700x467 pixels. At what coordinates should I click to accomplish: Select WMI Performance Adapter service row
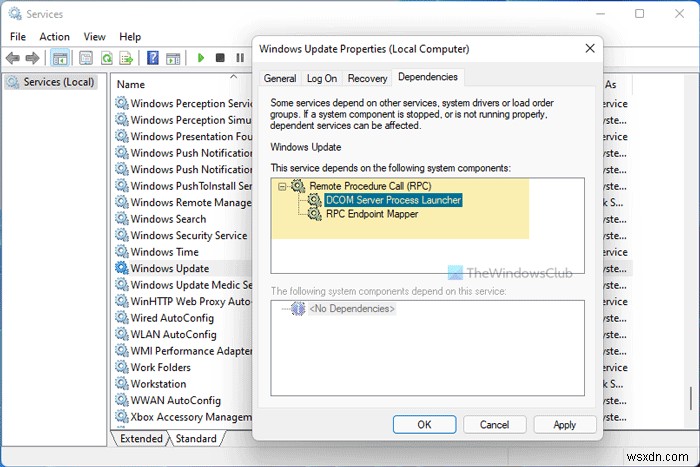[x=183, y=350]
